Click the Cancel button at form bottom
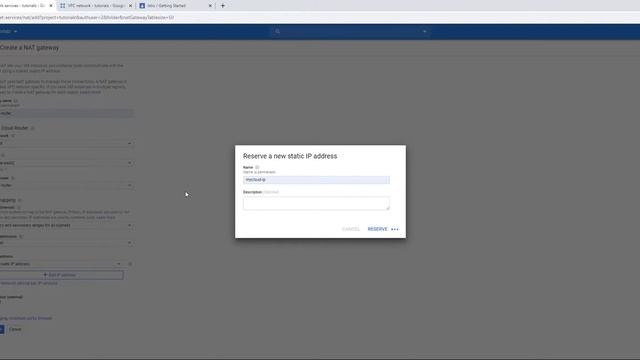Screen dimensions: 640x360 (15, 329)
